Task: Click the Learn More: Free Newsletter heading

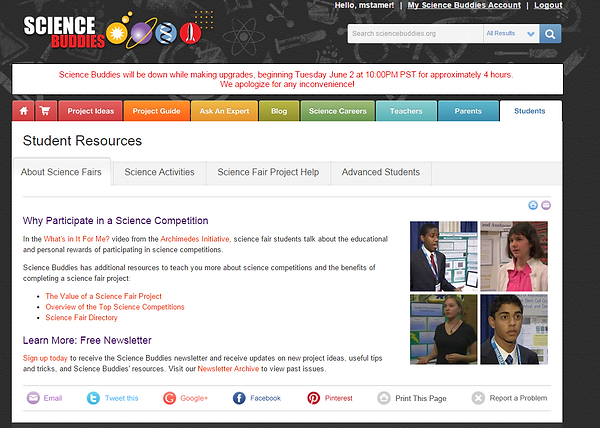Action: [87, 340]
